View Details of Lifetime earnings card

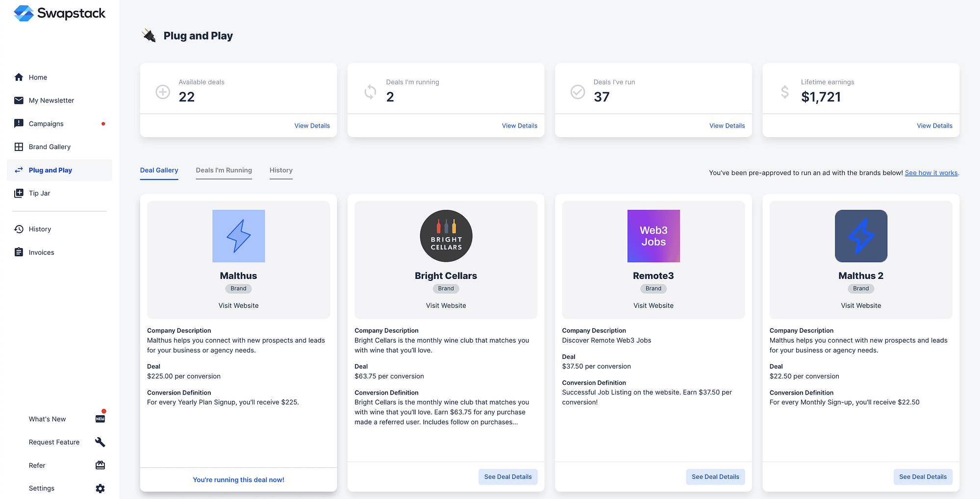coord(934,126)
